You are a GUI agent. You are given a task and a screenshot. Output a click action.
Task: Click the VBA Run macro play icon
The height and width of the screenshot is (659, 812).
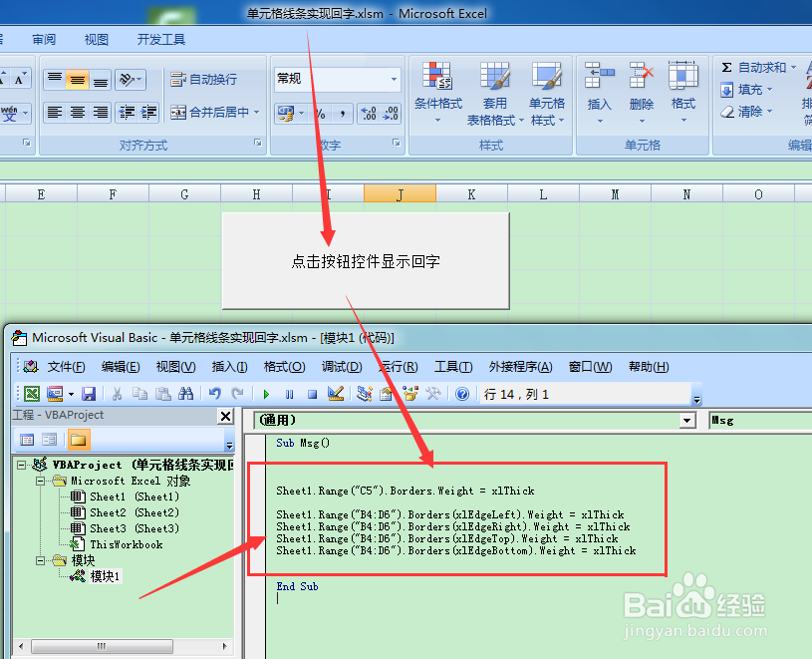(266, 394)
